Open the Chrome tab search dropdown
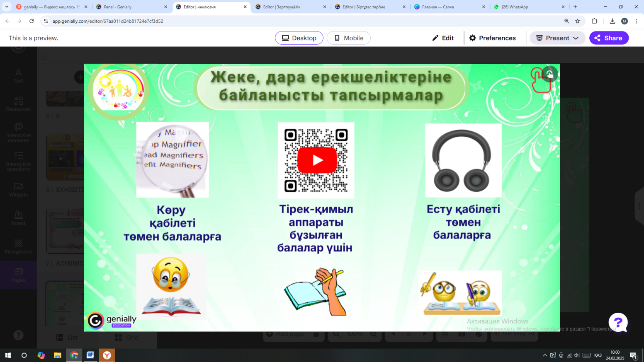 pyautogui.click(x=7, y=7)
